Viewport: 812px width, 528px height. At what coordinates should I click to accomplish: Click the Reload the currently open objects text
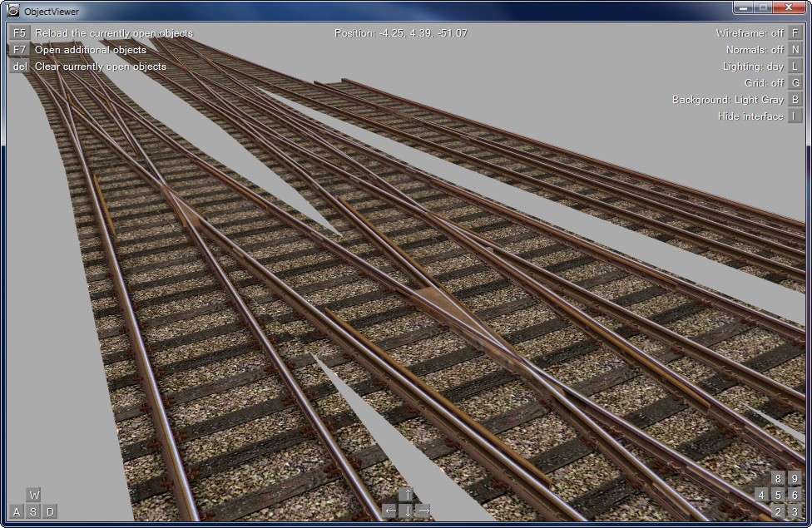113,33
